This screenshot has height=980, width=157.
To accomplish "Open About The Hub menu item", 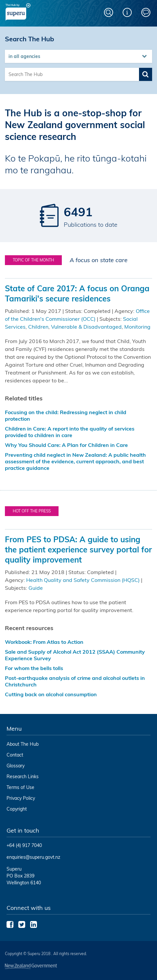I will 23,744.
